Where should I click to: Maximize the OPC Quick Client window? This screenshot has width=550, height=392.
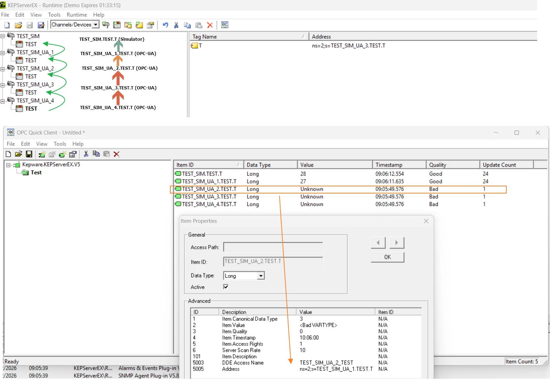coord(516,133)
